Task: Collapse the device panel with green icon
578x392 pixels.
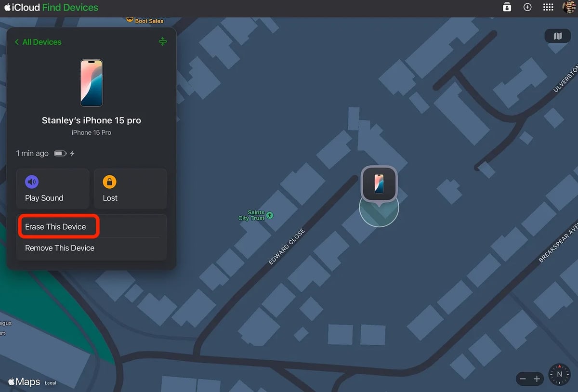Action: click(x=163, y=41)
